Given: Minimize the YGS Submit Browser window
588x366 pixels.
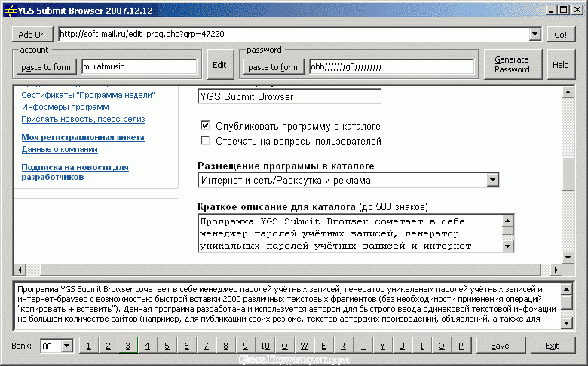Looking at the screenshot, I should pyautogui.click(x=550, y=10).
